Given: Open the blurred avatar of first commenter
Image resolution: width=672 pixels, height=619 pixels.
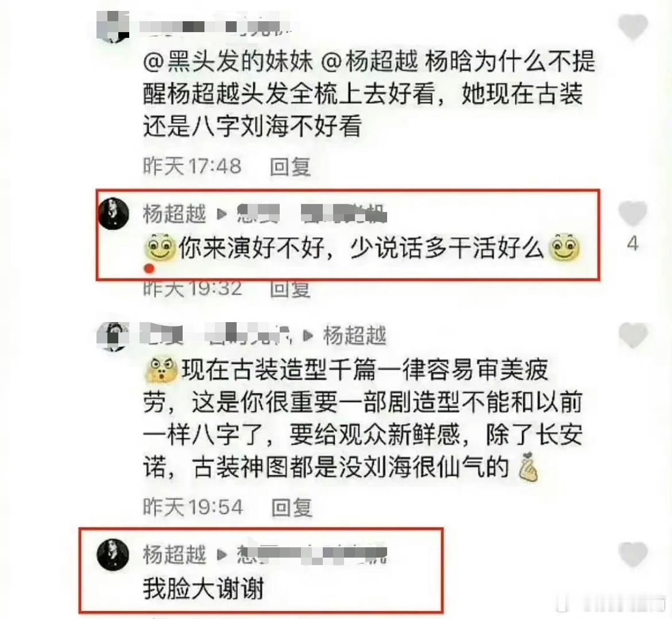Looking at the screenshot, I should point(113,26).
